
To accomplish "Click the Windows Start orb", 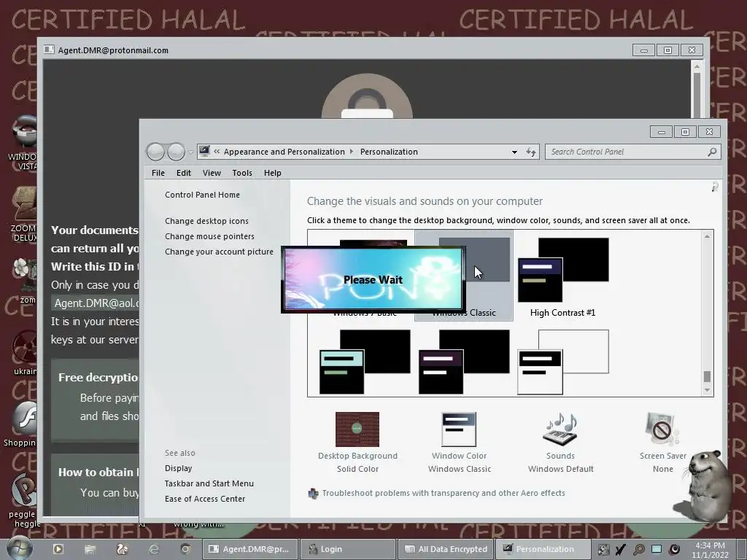I will click(x=19, y=548).
